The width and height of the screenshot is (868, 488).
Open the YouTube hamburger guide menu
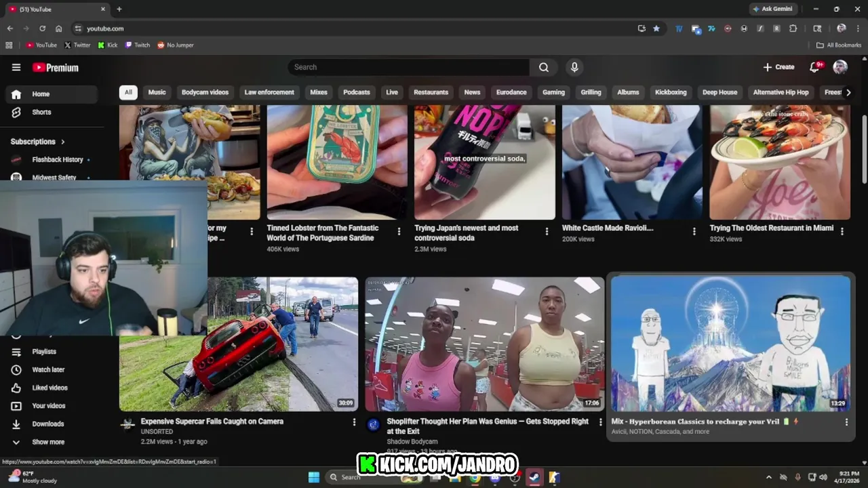pyautogui.click(x=16, y=67)
